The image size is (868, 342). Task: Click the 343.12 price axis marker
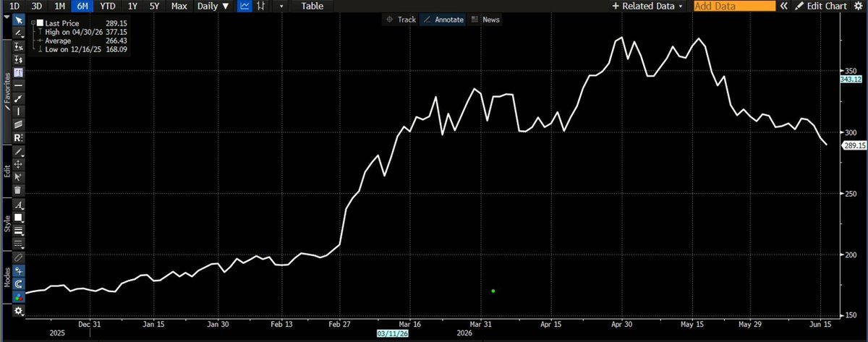click(850, 78)
